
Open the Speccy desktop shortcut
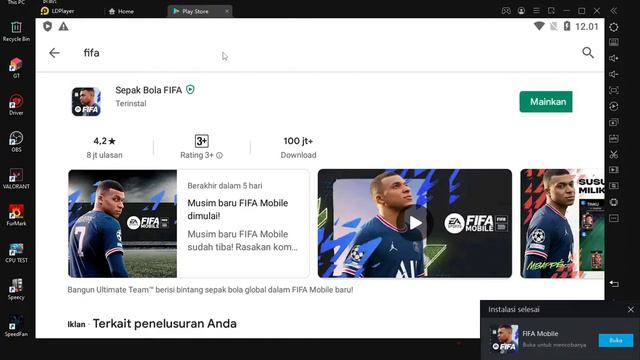pos(16,289)
